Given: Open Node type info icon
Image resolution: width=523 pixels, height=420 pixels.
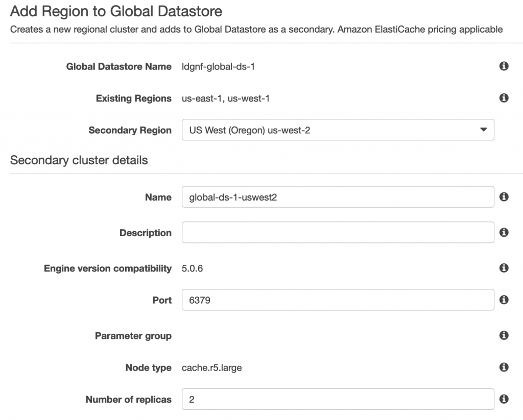Looking at the screenshot, I should point(504,367).
